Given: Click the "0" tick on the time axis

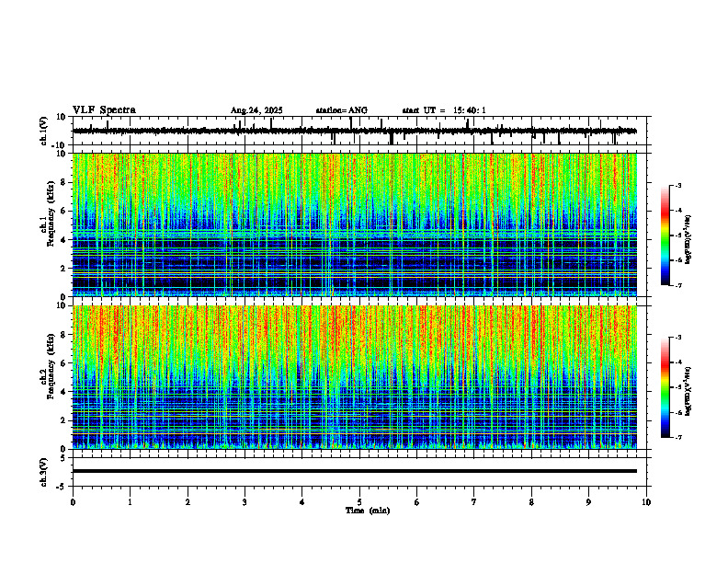Looking at the screenshot, I should point(73,502).
